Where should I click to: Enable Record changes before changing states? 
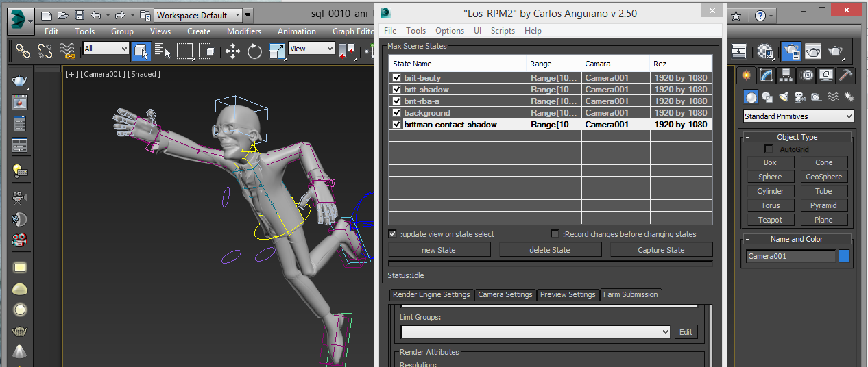pyautogui.click(x=555, y=234)
